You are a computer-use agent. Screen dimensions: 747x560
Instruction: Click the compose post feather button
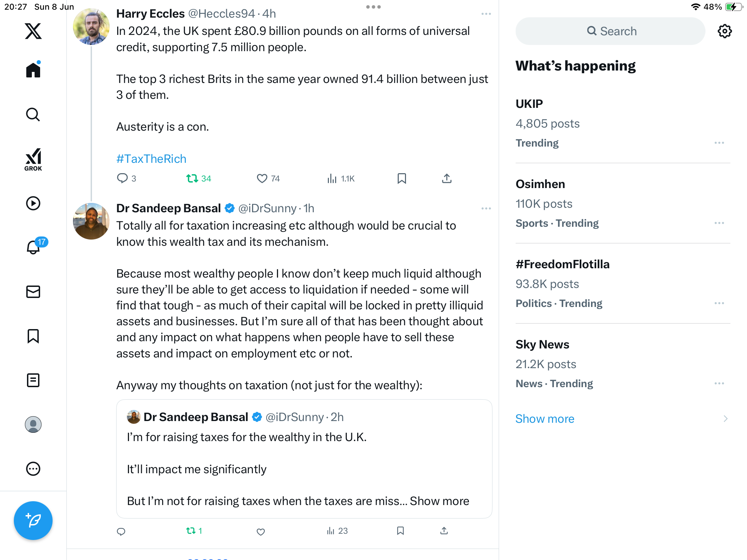coord(33,521)
